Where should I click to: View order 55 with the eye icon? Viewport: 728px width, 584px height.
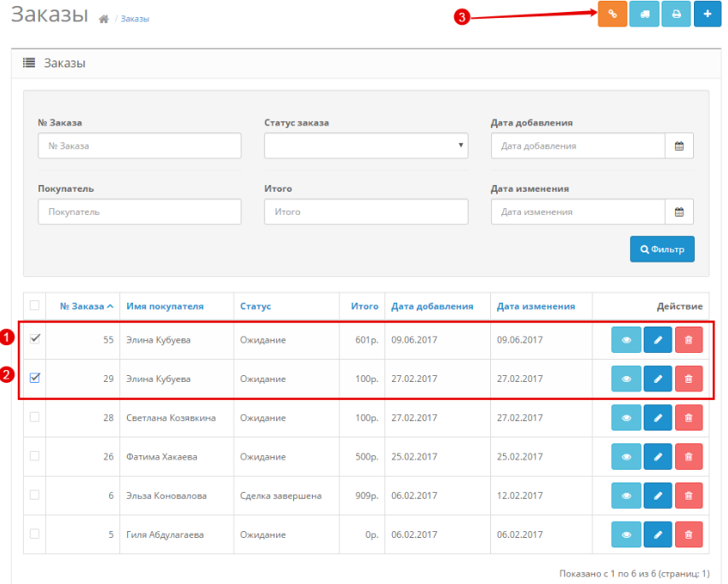626,340
